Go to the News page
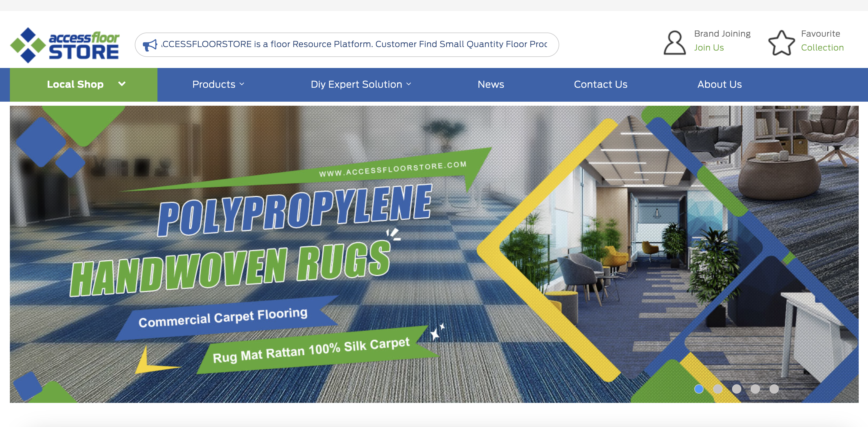Screen dimensions: 868x427 (491, 84)
